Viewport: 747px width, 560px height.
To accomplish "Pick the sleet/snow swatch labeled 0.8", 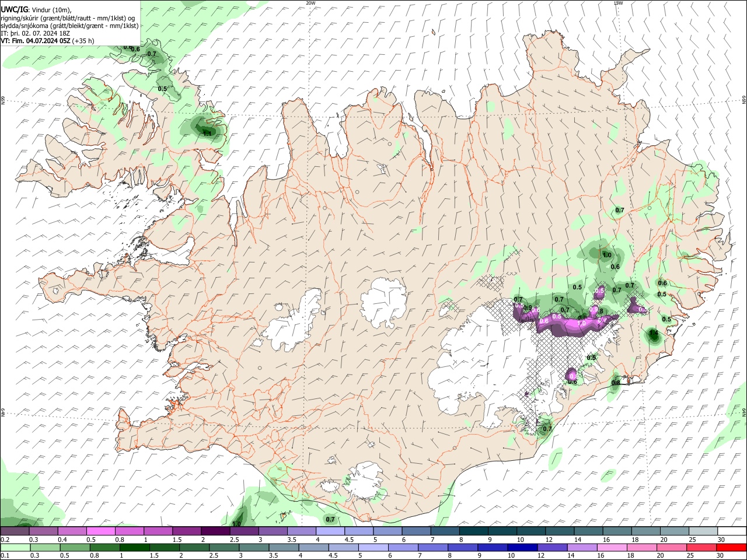I will pos(130,531).
